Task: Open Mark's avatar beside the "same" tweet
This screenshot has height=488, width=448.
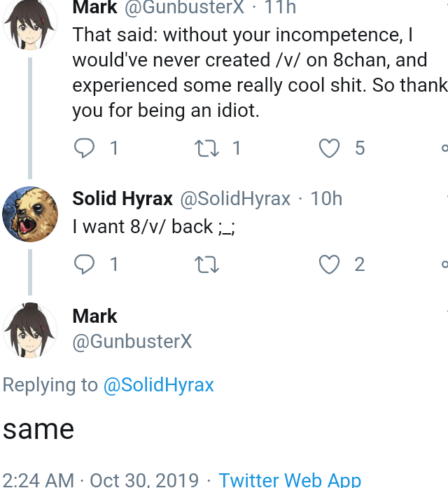Action: tap(30, 330)
